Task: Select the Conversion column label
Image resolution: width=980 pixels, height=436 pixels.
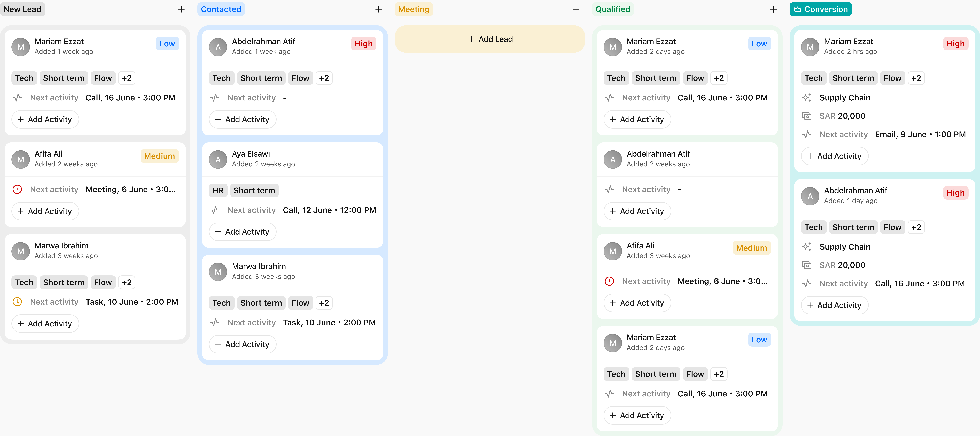Action: coord(821,9)
